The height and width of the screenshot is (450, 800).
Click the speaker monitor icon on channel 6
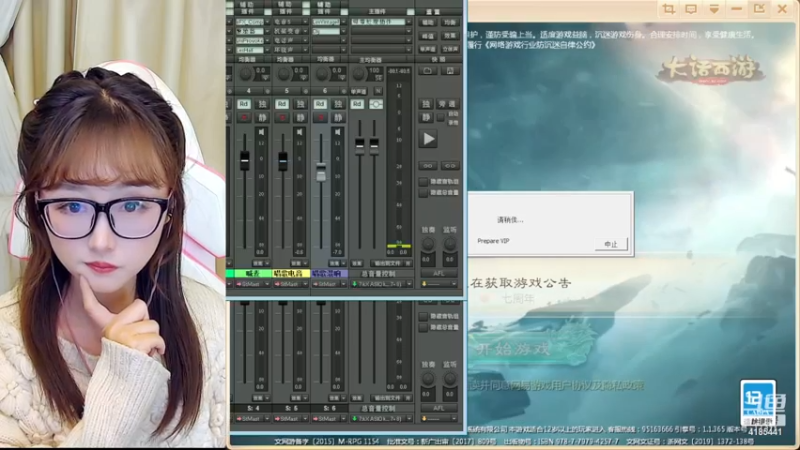[337, 132]
